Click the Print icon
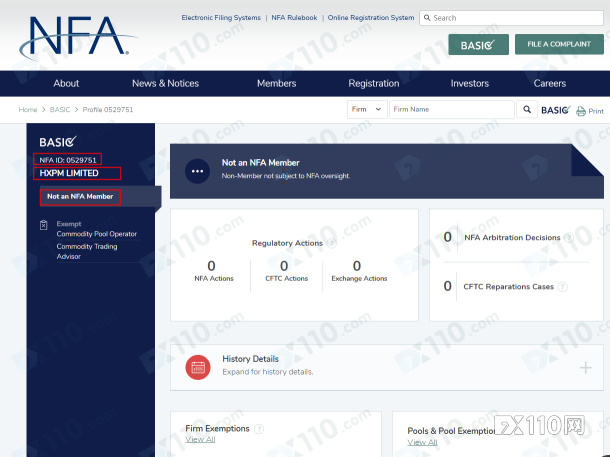This screenshot has width=610, height=457. point(590,111)
